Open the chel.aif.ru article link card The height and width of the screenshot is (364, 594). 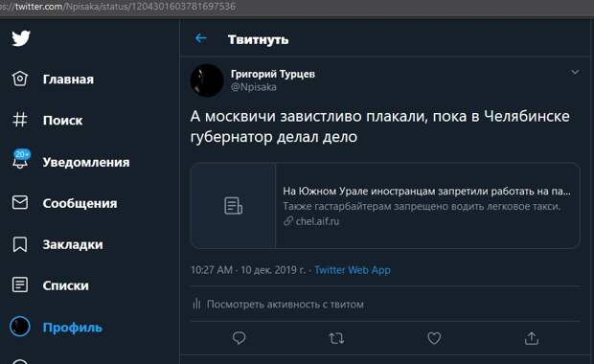click(x=385, y=206)
